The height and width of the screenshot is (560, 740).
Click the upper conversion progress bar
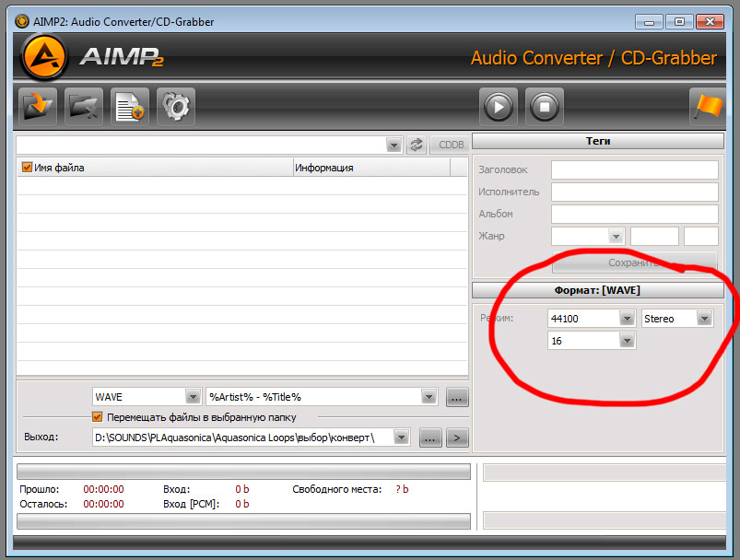click(243, 472)
